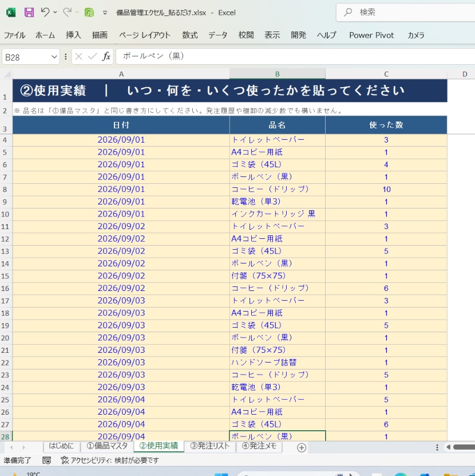Click the formula bar confirm checkmark icon
Viewport: 475px width, 476px height.
click(x=92, y=57)
